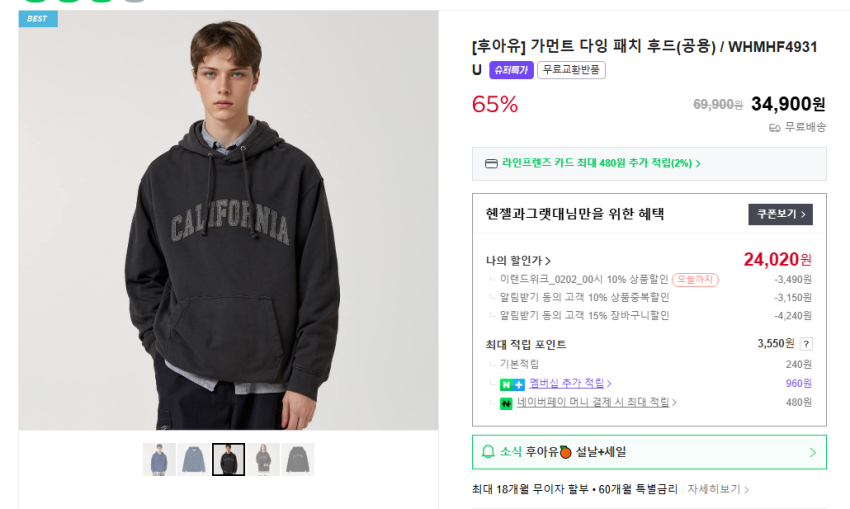Select the female model gray hoodie thumbnail
The height and width of the screenshot is (509, 850).
click(x=263, y=459)
